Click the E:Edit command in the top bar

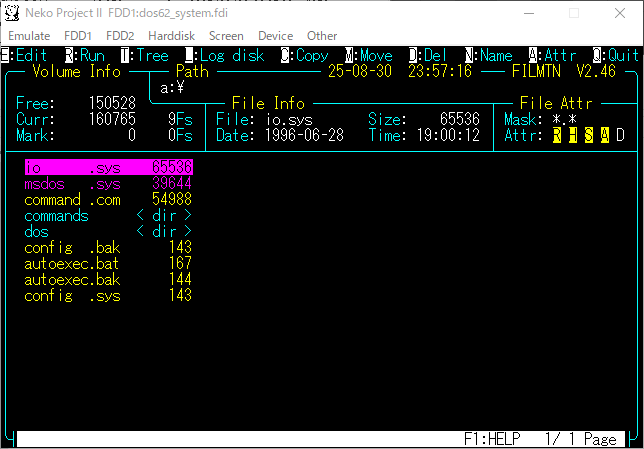(x=24, y=56)
